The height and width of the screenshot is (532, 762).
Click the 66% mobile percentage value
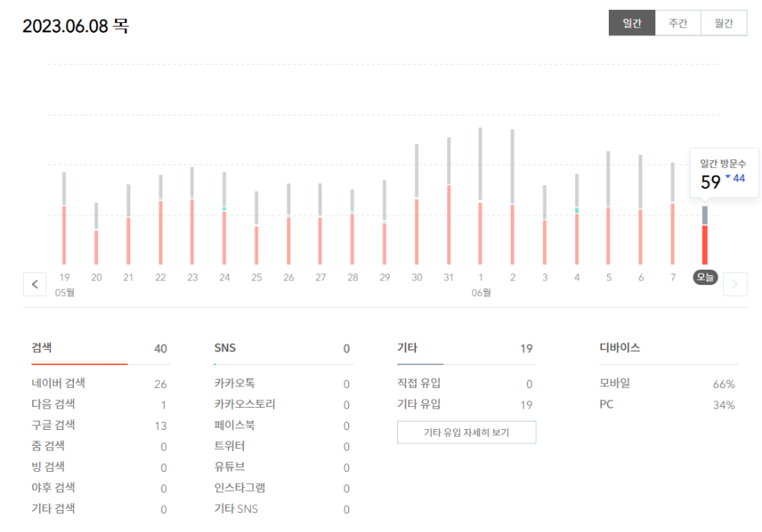[724, 384]
